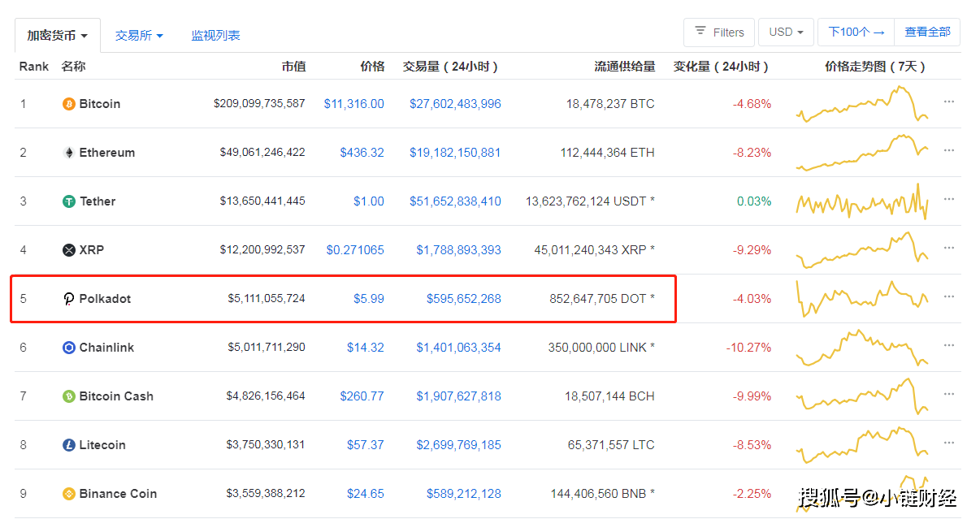View Bitcoin 7-day price chart
Image resolution: width=980 pixels, height=519 pixels.
click(x=862, y=104)
